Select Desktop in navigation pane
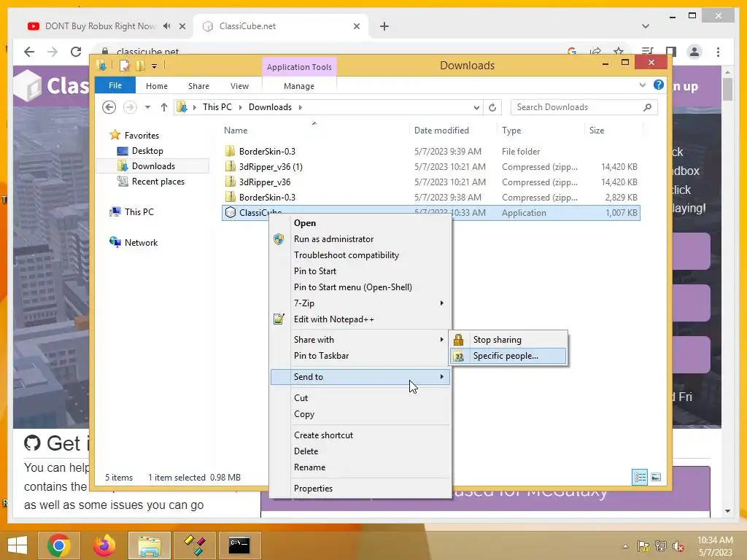Viewport: 747px width, 560px height. 147,151
